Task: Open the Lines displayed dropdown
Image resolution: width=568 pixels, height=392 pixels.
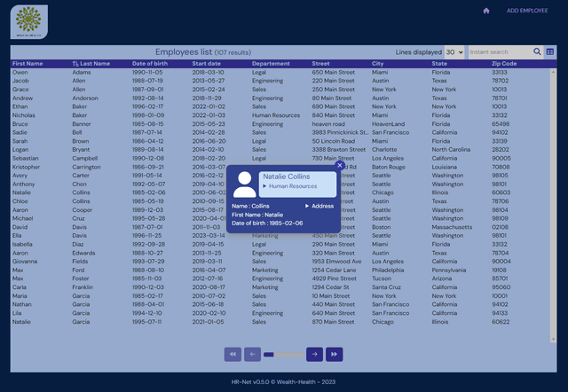Action: click(x=454, y=52)
